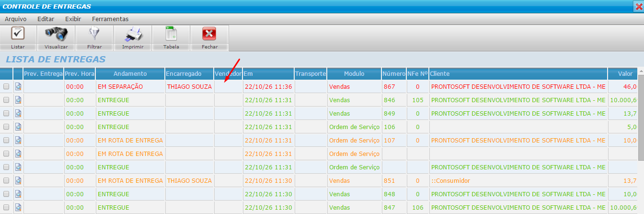
Task: Sort by Andamento column header
Action: click(130, 74)
